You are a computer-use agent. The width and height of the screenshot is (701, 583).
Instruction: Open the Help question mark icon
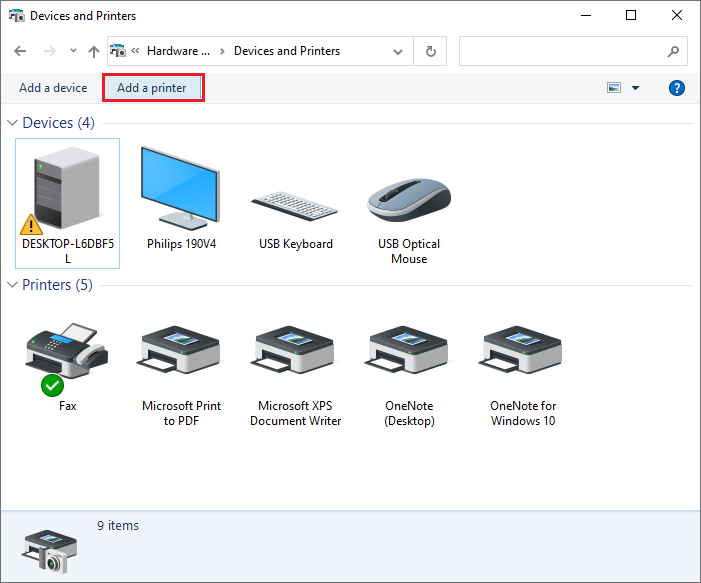point(676,88)
